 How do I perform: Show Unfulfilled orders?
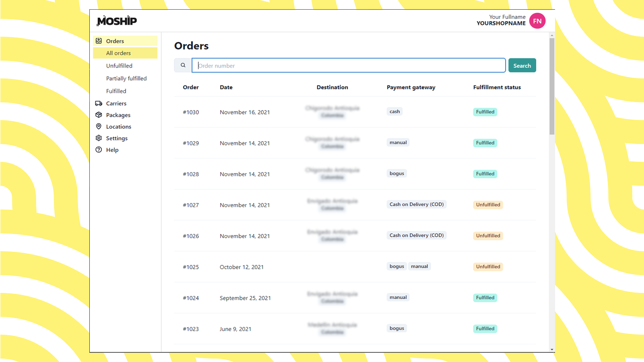coord(119,66)
